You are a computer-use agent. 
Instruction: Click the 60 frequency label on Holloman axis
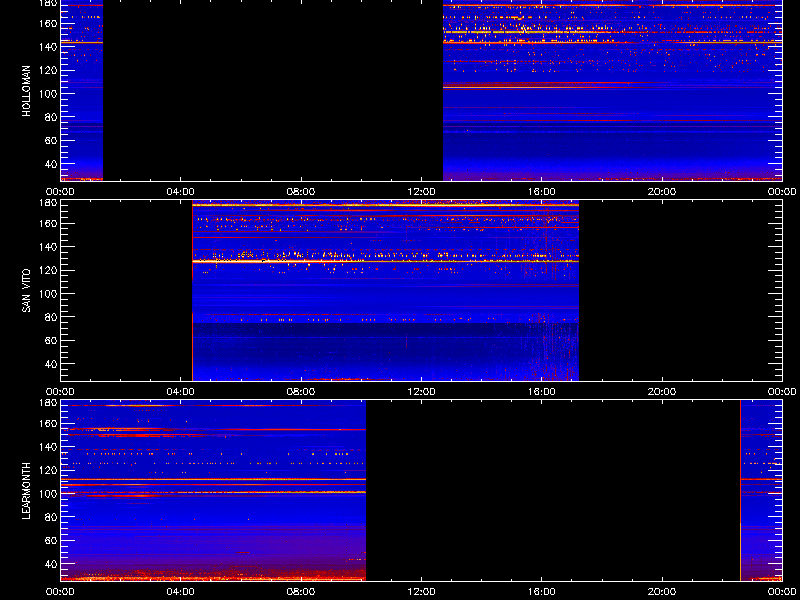click(x=49, y=141)
